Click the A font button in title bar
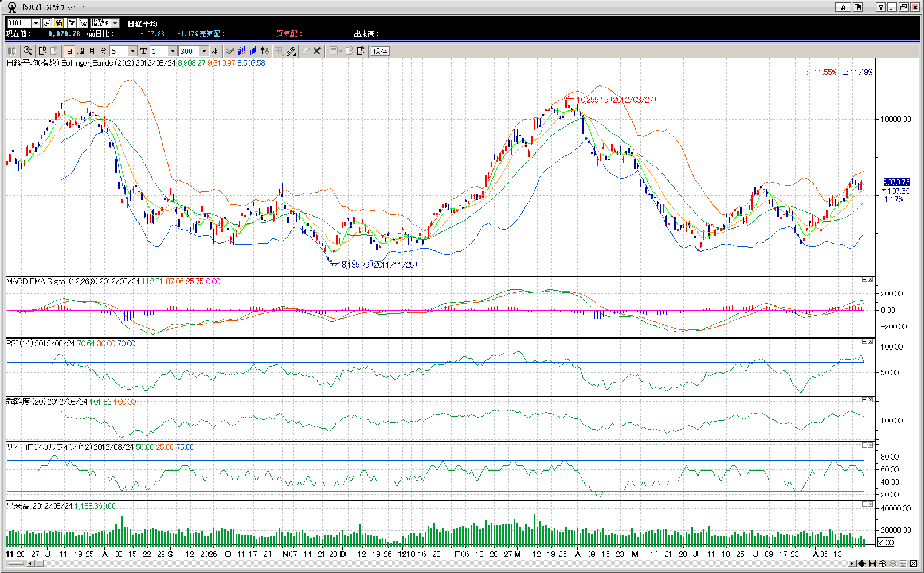 (843, 7)
